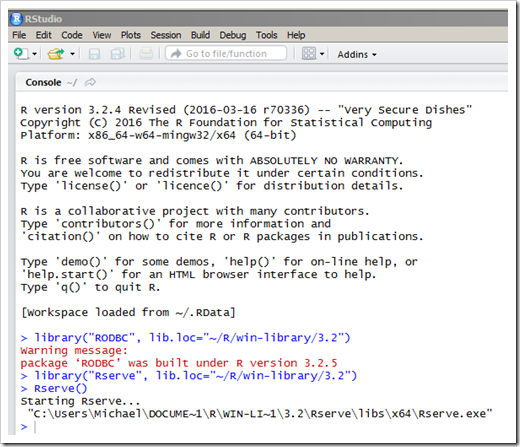Image resolution: width=520 pixels, height=447 pixels.
Task: Click the 'Starting Rserve...' output line
Action: click(80, 401)
